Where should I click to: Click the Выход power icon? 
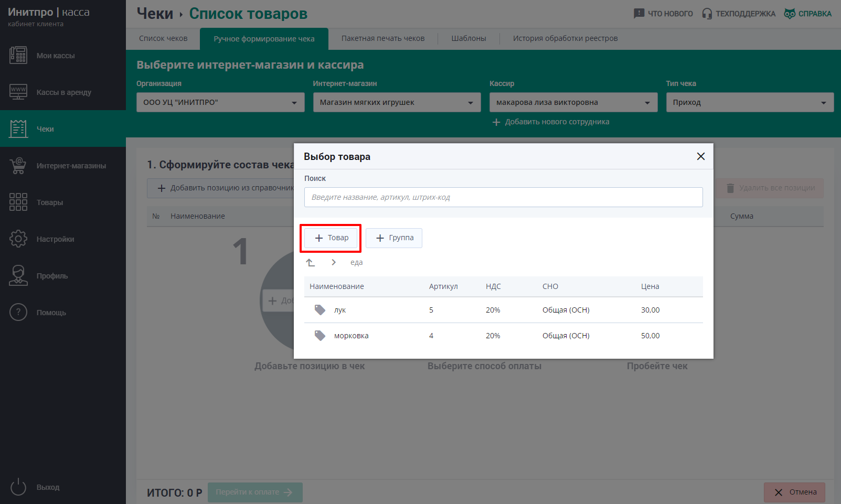coord(18,487)
